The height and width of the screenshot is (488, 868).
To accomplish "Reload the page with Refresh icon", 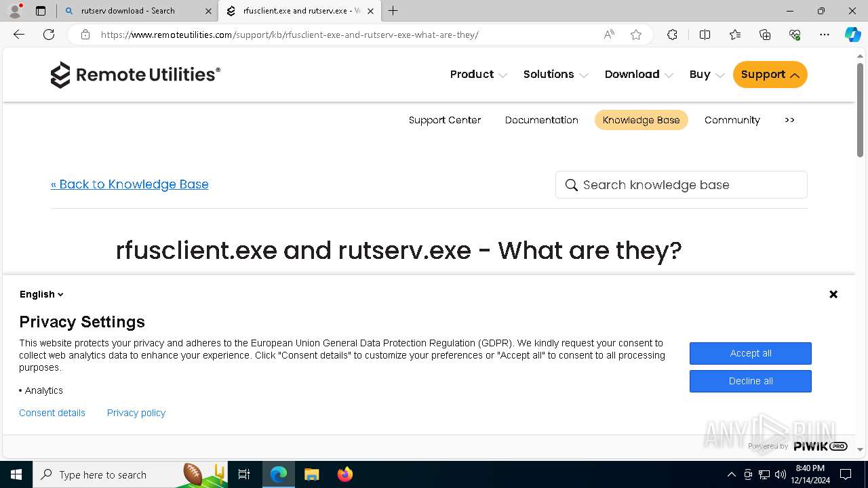I will coord(49,35).
